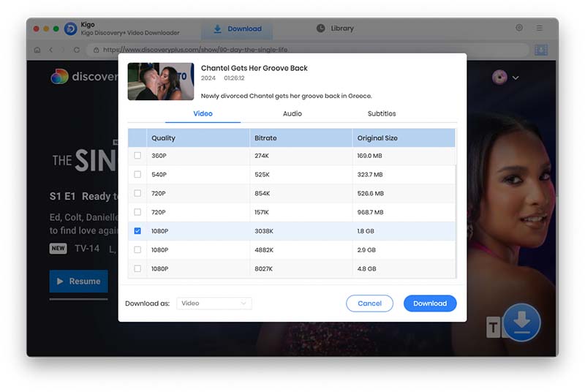Open the hamburger menu icon

pyautogui.click(x=540, y=28)
